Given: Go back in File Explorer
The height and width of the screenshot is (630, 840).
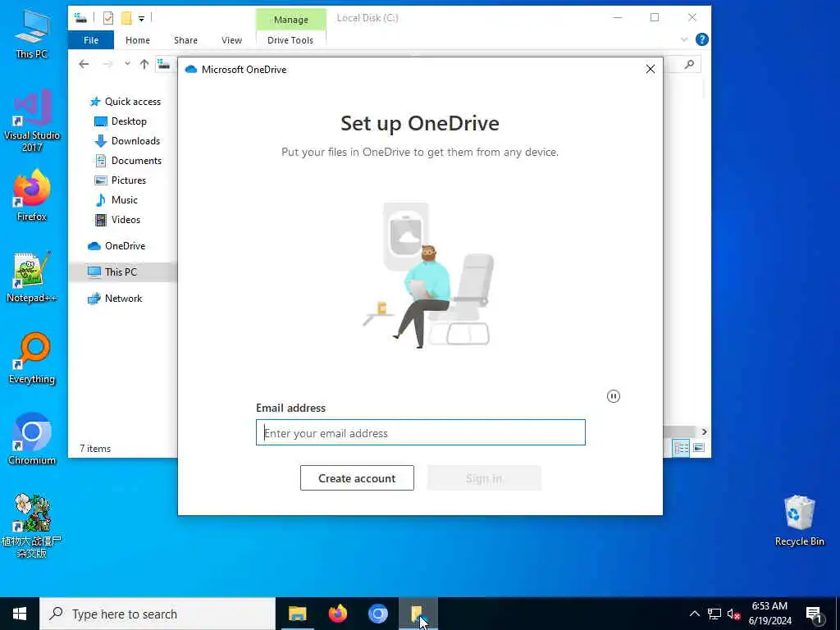Looking at the screenshot, I should click(x=84, y=64).
